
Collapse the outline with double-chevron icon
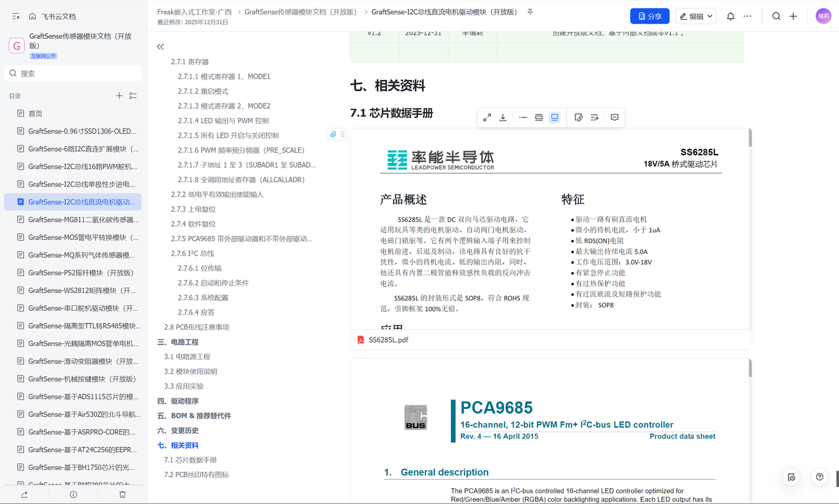[x=161, y=47]
